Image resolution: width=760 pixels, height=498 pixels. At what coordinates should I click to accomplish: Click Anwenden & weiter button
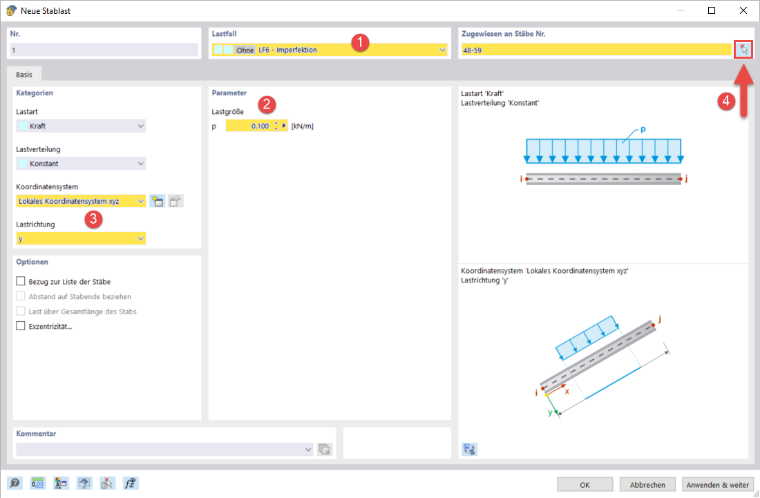(717, 484)
